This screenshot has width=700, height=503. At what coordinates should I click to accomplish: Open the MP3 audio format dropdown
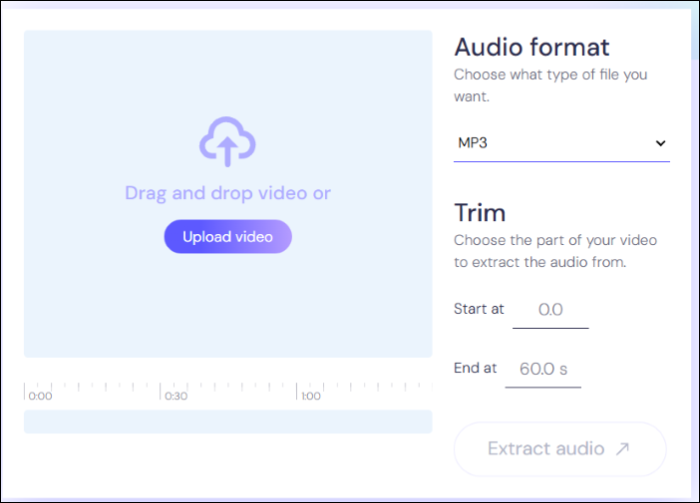[x=560, y=143]
